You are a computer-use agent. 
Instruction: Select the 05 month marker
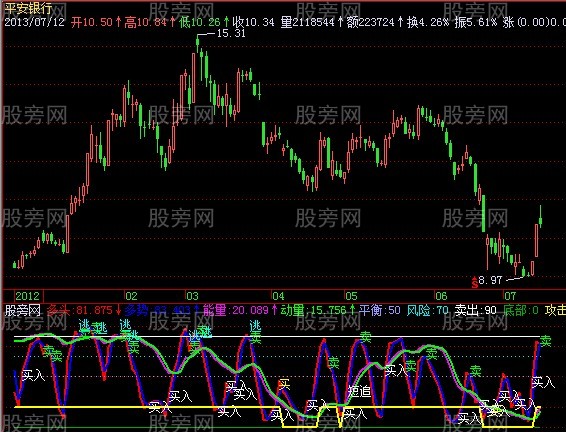[351, 296]
